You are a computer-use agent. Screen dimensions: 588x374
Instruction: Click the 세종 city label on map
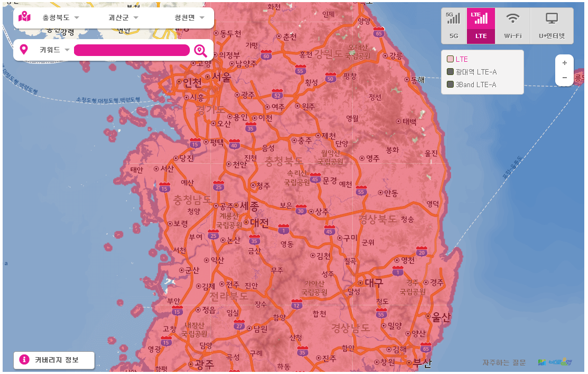(x=250, y=206)
